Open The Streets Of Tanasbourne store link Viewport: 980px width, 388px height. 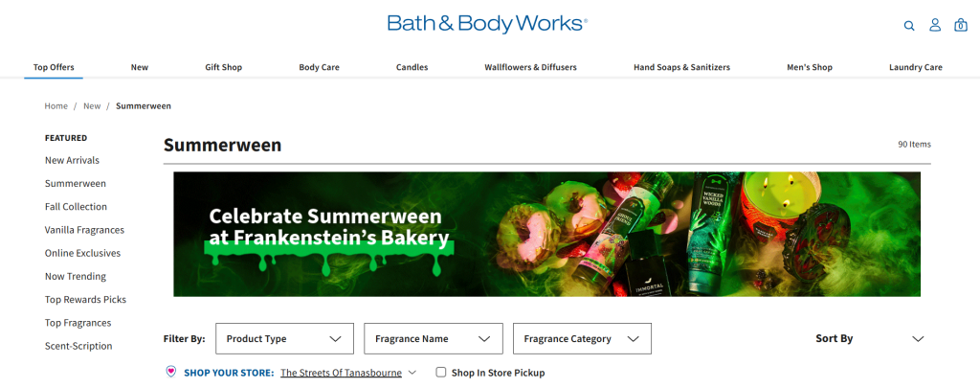click(342, 373)
